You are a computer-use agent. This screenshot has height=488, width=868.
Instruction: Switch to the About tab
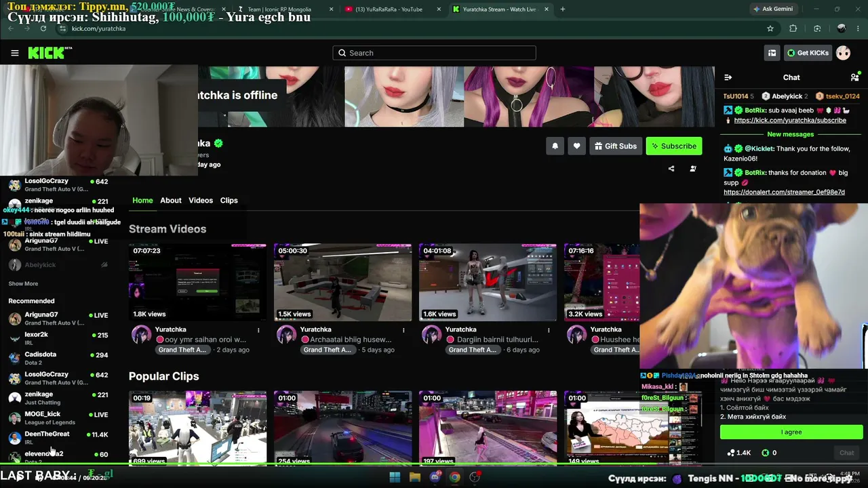click(171, 201)
